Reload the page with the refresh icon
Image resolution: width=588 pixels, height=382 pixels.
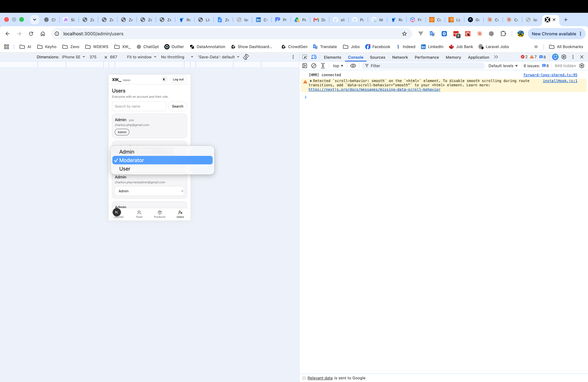coord(31,34)
